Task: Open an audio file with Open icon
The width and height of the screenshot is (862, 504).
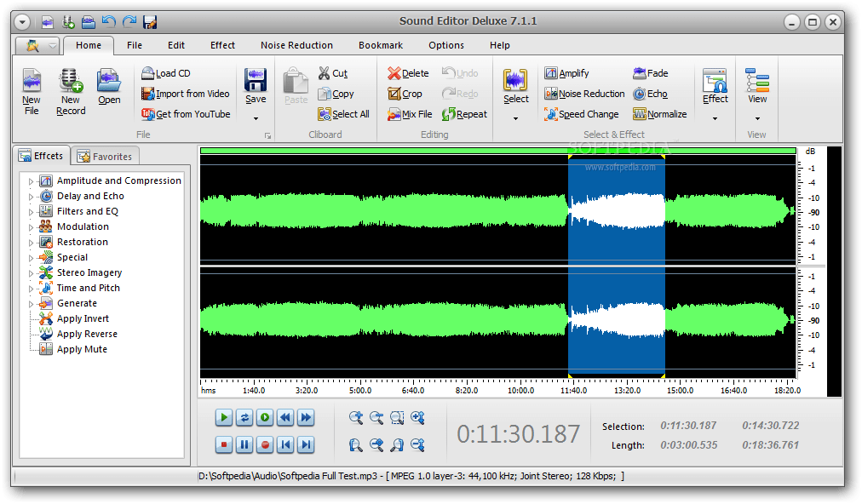Action: click(109, 80)
